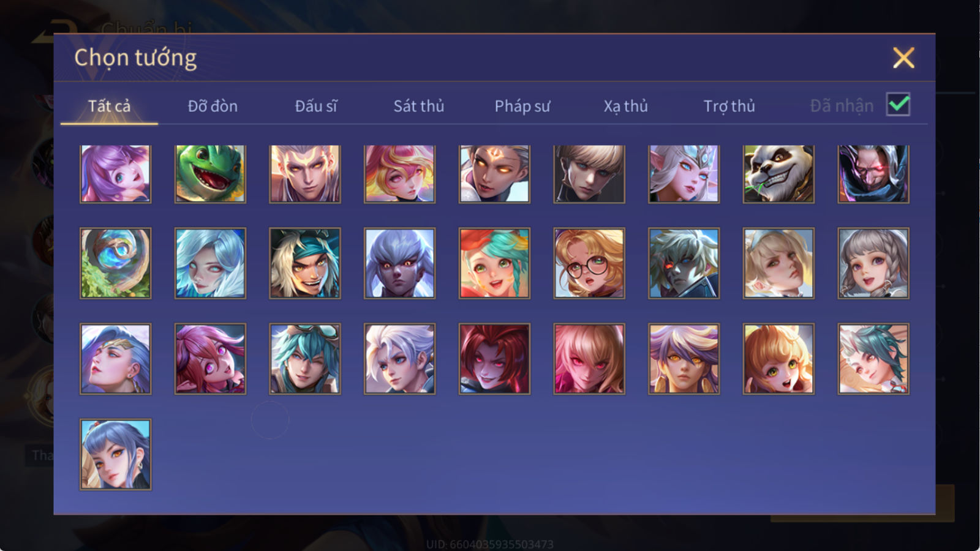
Task: Close the Chọn tướng dialog
Action: point(903,58)
